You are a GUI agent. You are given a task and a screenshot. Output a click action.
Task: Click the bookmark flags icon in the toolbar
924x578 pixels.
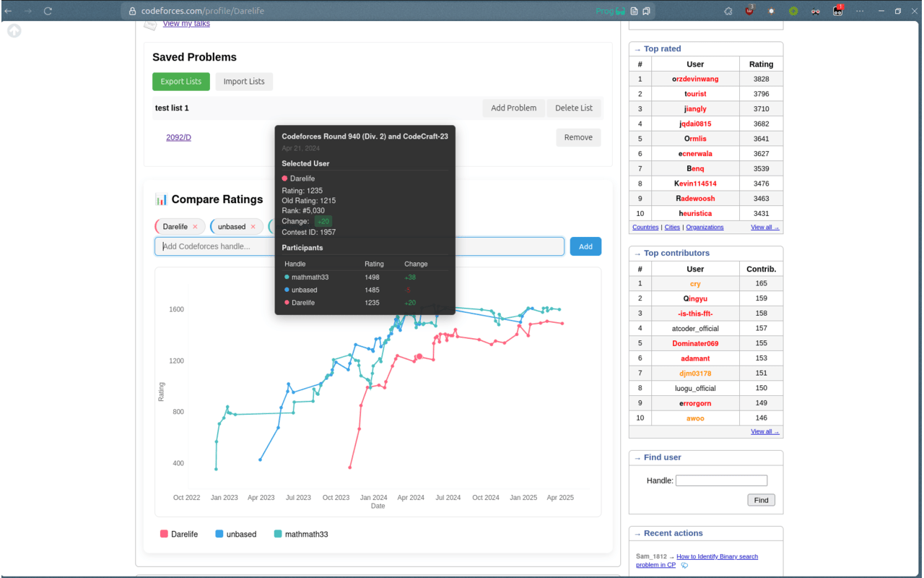[x=646, y=11]
